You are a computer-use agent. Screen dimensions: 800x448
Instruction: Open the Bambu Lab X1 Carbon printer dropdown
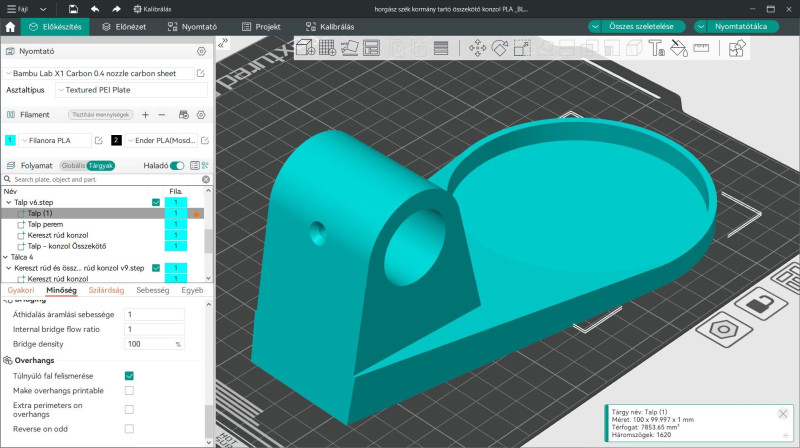pos(99,73)
